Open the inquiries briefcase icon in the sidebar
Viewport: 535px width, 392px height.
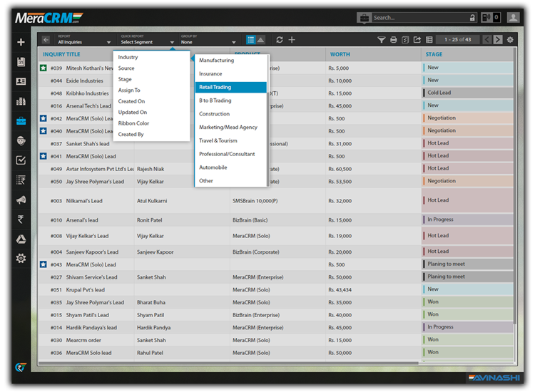21,120
